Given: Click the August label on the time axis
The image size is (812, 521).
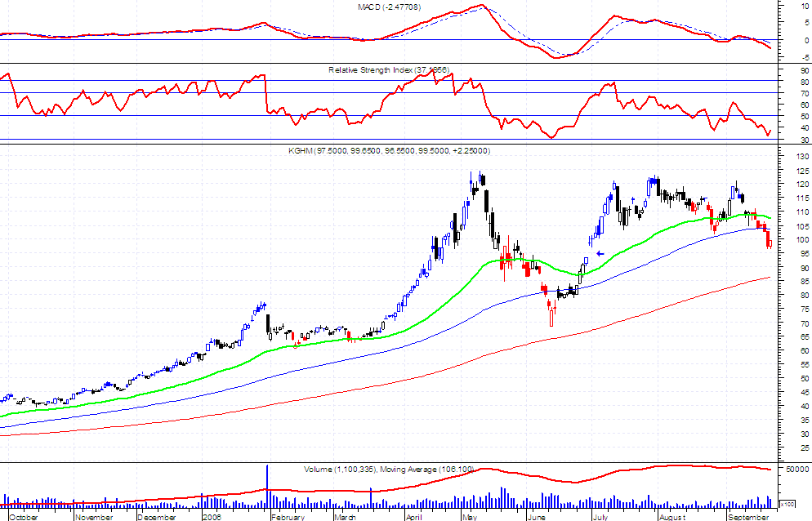Looking at the screenshot, I should 672,517.
